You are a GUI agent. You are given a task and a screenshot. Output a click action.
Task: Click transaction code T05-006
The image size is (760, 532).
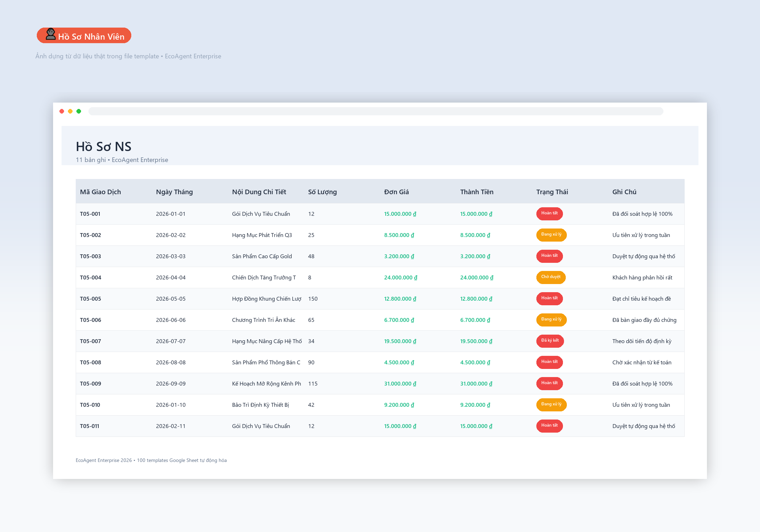pos(91,320)
